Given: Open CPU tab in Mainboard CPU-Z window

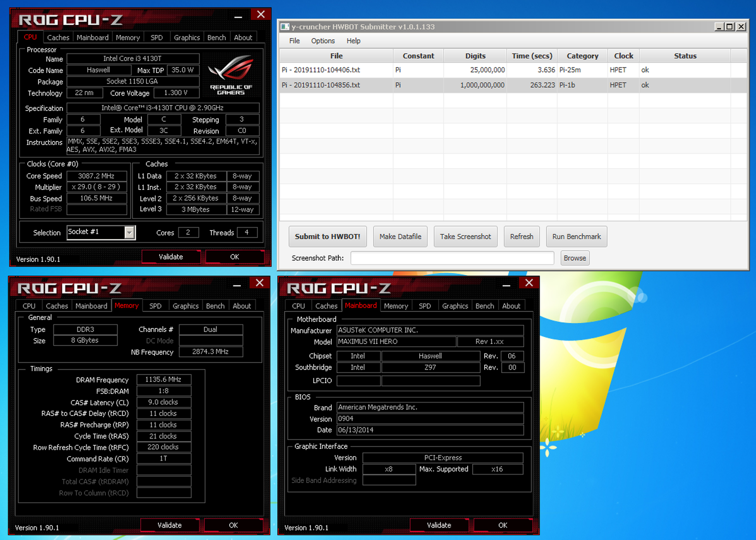Looking at the screenshot, I should [x=298, y=306].
